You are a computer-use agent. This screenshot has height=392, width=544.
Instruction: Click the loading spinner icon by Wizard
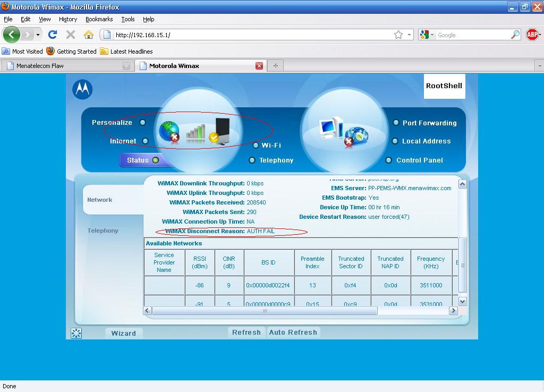pyautogui.click(x=76, y=333)
